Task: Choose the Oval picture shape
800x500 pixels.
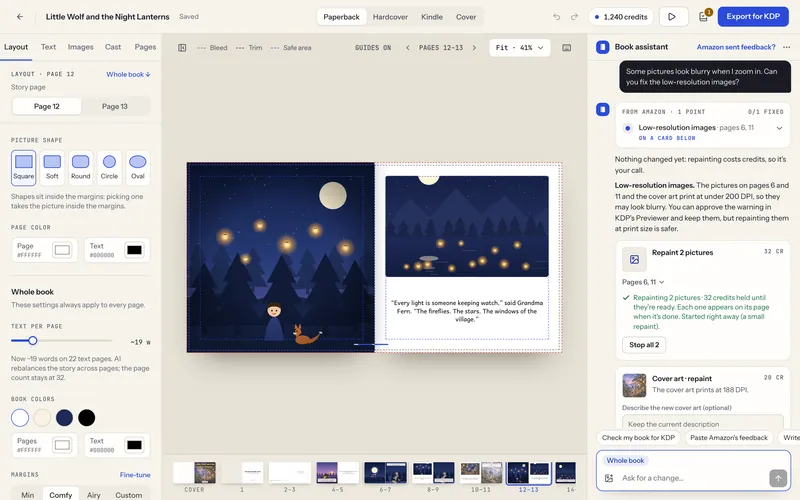Action: pos(138,167)
